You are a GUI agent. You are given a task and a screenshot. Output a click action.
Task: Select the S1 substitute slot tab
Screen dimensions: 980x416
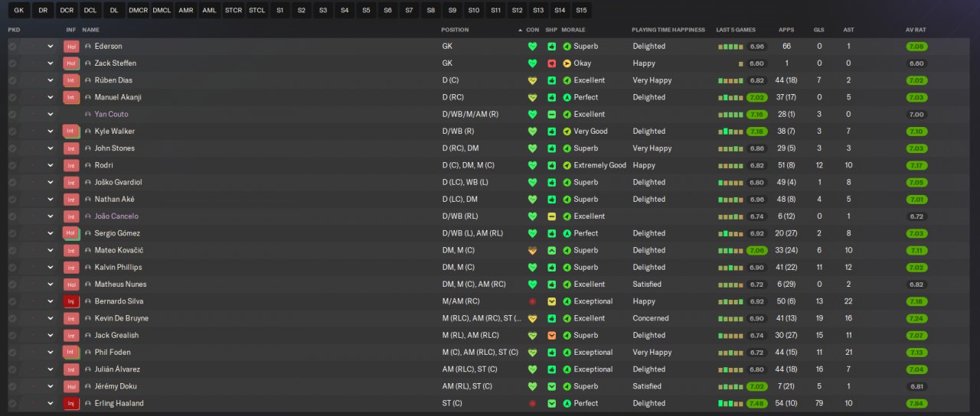279,10
